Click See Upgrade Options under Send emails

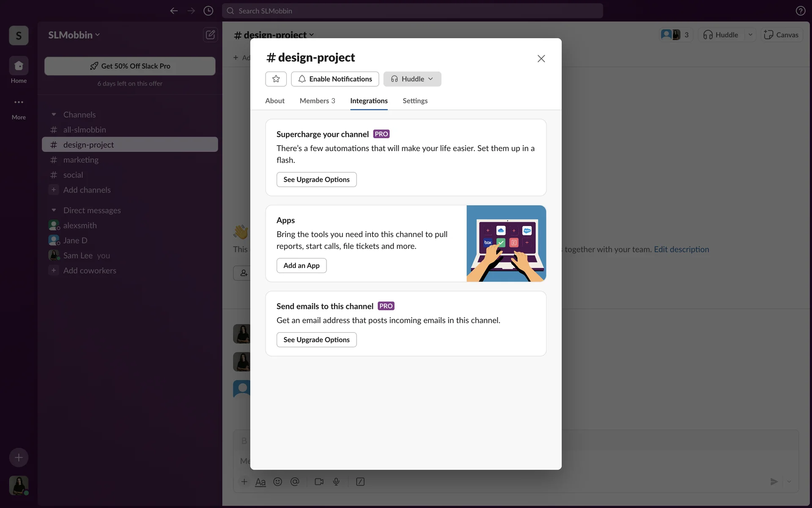click(x=316, y=340)
